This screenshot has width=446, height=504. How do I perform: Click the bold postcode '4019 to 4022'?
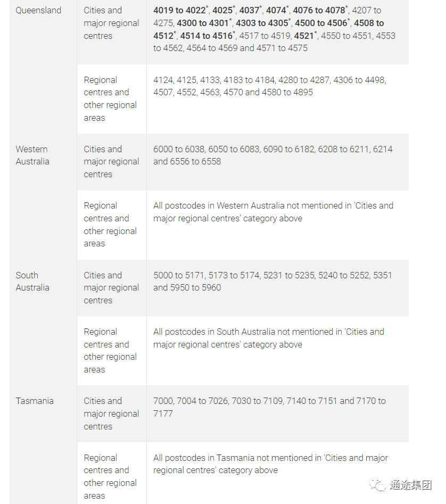(179, 10)
